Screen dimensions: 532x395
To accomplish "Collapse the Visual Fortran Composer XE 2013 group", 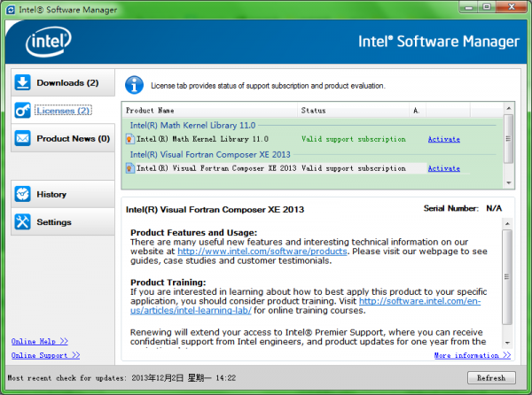I will (x=210, y=154).
